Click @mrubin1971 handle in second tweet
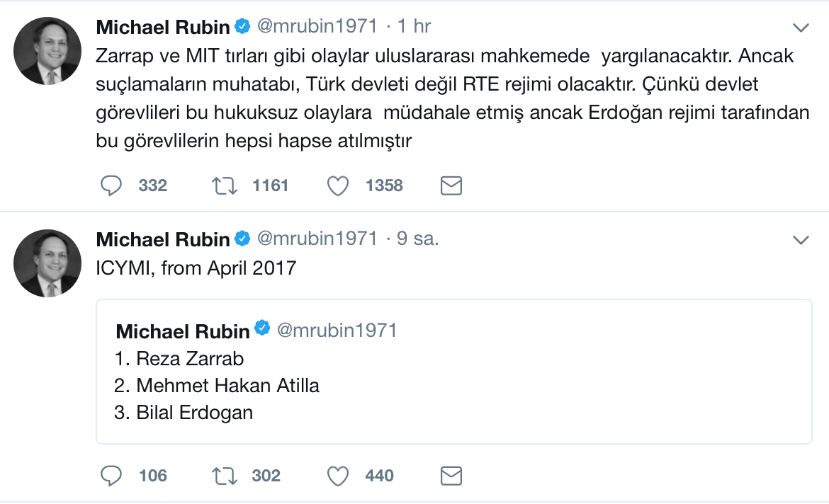 coord(317,239)
